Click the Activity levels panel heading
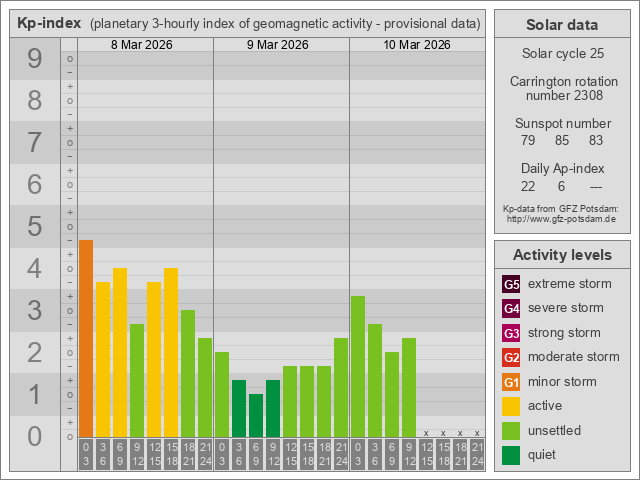Screen dimensions: 640x480 coord(561,255)
